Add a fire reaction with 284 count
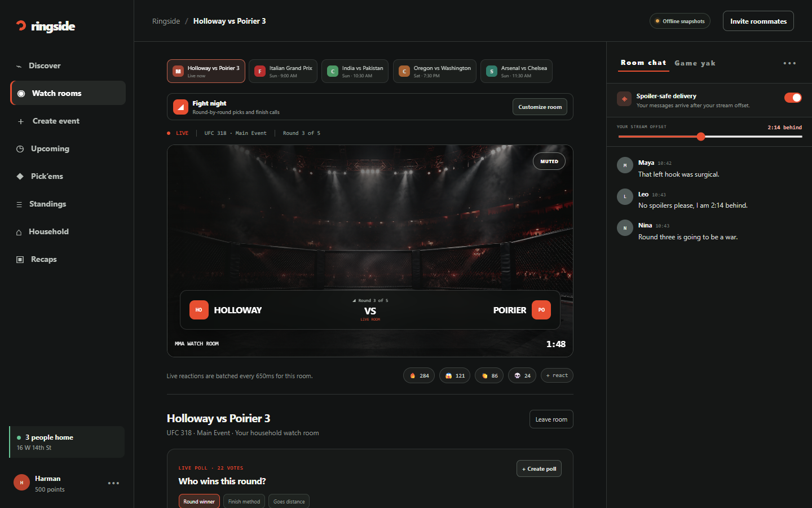This screenshot has height=508, width=812. coord(419,375)
